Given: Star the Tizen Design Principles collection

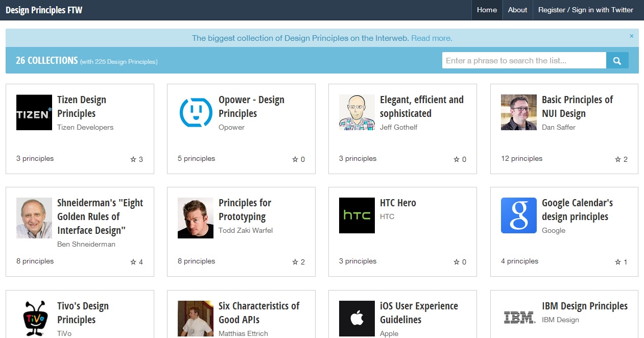Looking at the screenshot, I should click(133, 159).
